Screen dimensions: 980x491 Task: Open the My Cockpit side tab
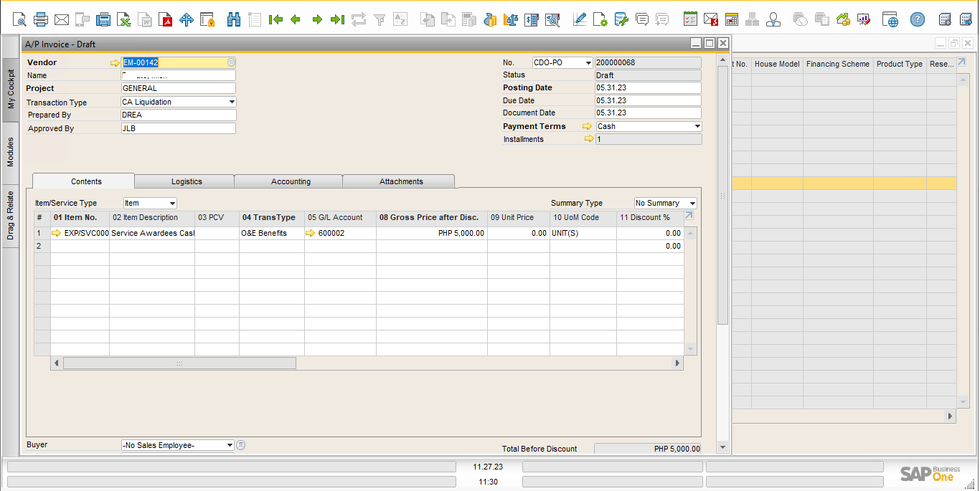click(11, 88)
